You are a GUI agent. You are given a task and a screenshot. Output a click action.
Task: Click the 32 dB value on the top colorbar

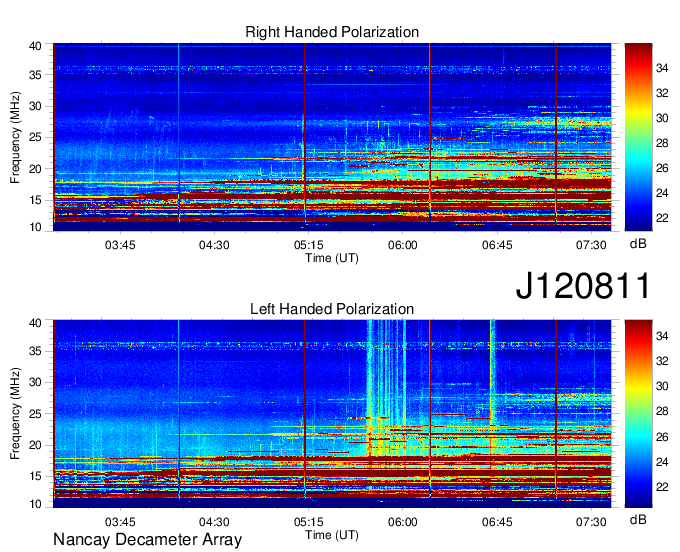click(662, 93)
